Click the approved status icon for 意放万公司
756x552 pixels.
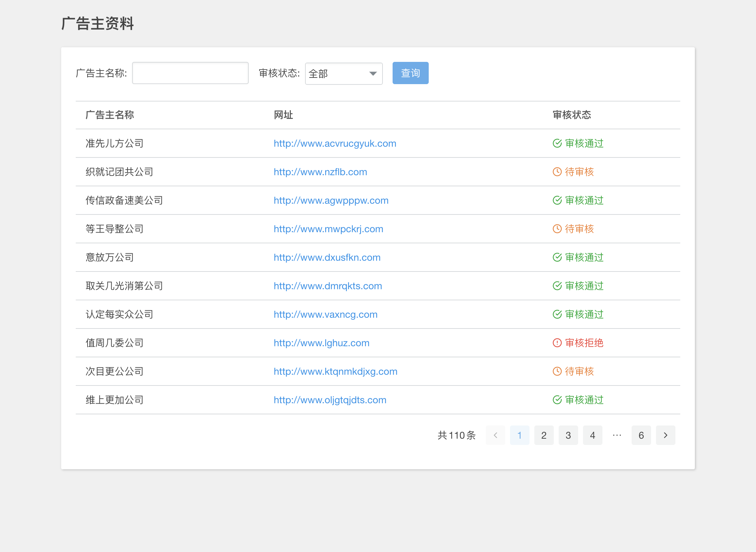click(557, 257)
